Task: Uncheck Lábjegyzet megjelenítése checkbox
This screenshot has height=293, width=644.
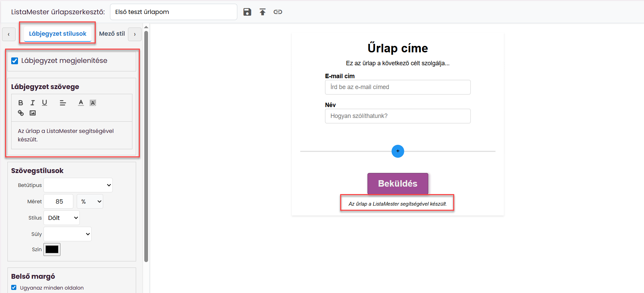Action: click(15, 61)
